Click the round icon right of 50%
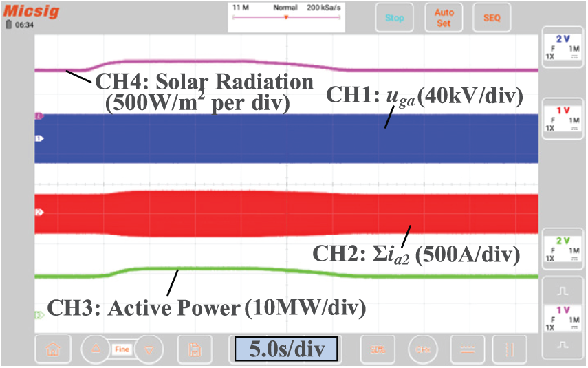 (x=422, y=349)
